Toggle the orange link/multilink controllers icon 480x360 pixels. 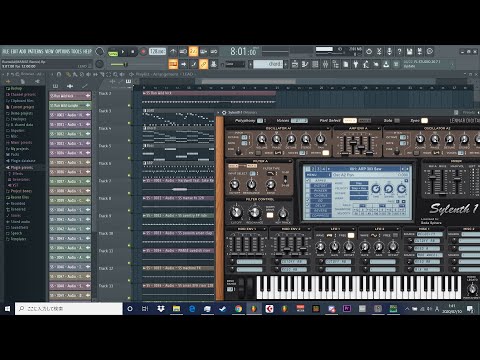pyautogui.click(x=203, y=64)
